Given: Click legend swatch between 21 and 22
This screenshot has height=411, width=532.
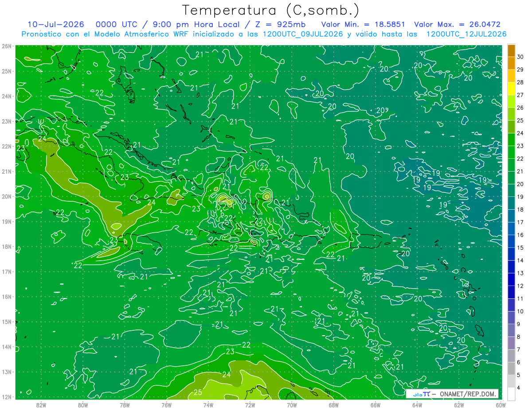Looking at the screenshot, I should coord(511,165).
